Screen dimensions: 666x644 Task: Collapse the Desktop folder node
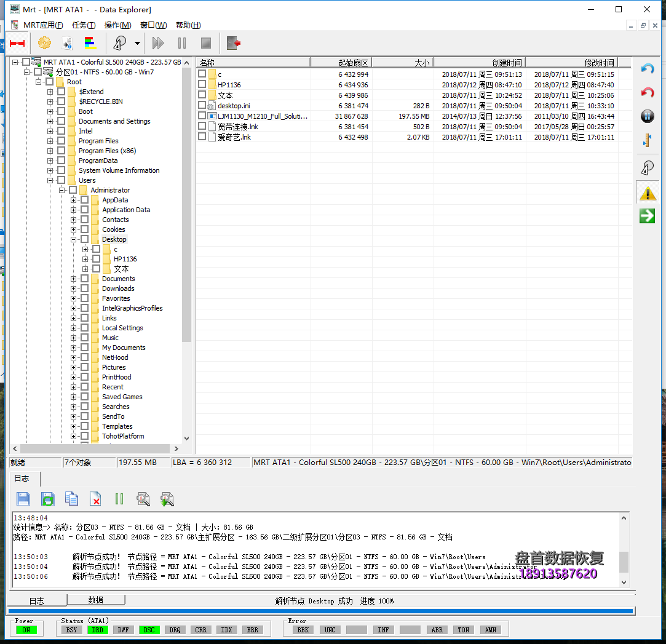click(x=74, y=239)
